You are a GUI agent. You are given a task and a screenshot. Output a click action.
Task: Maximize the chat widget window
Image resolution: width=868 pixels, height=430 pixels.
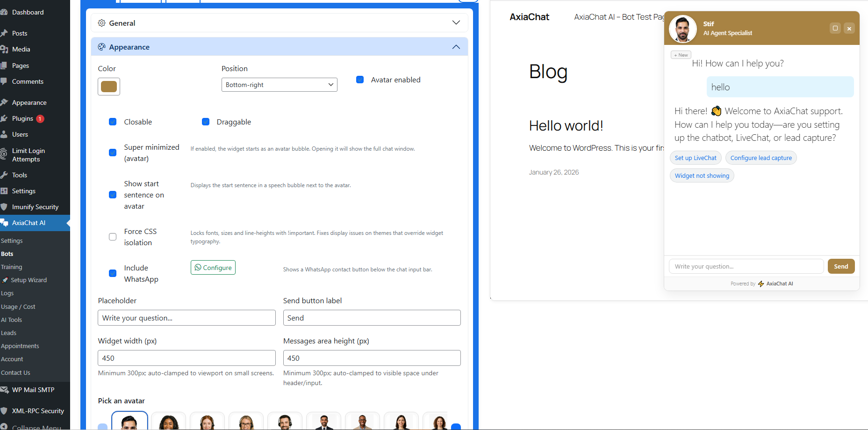(x=835, y=28)
